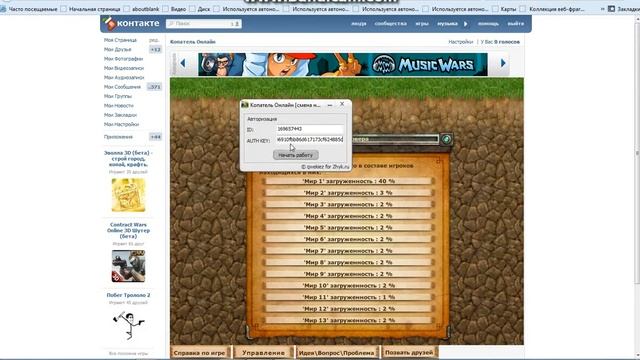Click the page vertical scrollbar
The width and height of the screenshot is (640, 360).
(637, 153)
